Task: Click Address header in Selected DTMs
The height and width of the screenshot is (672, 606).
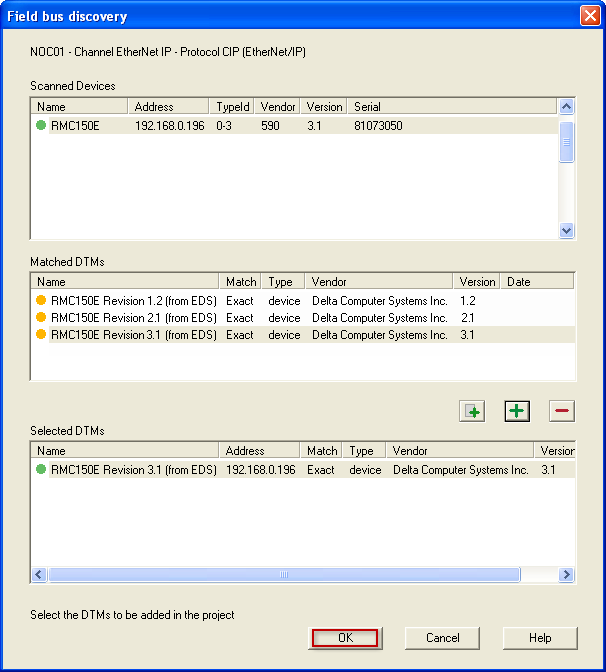Action: click(x=259, y=450)
